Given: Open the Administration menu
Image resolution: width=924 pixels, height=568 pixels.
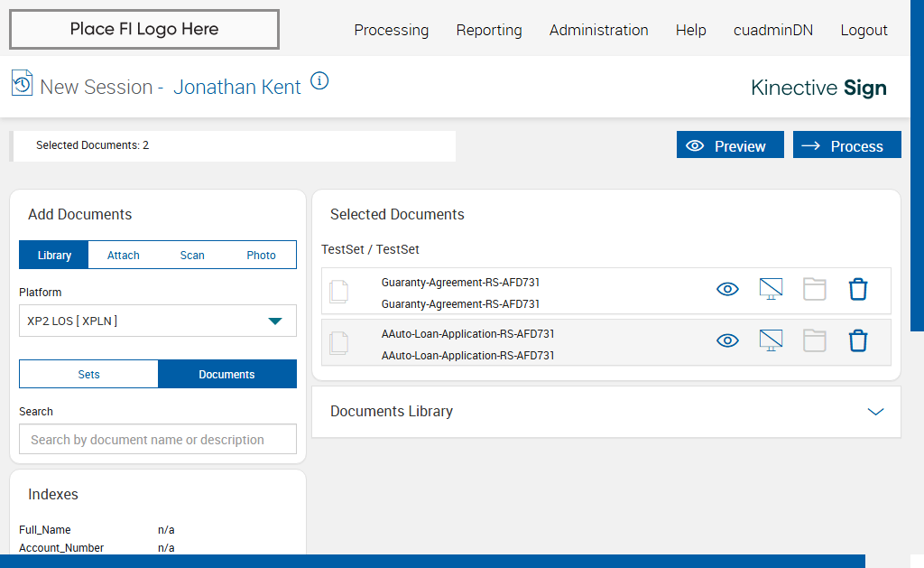Looking at the screenshot, I should coord(598,30).
